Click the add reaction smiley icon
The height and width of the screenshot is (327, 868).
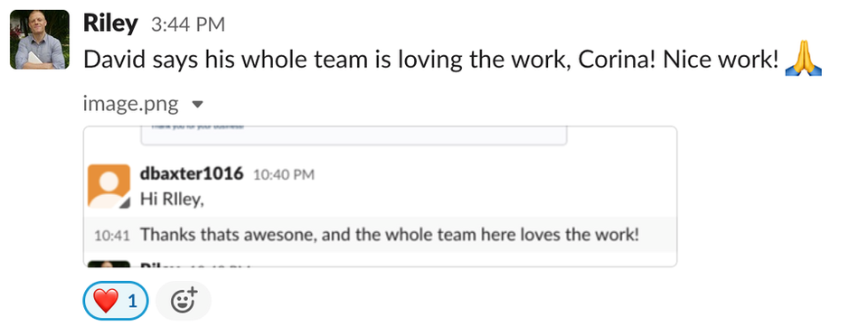184,301
